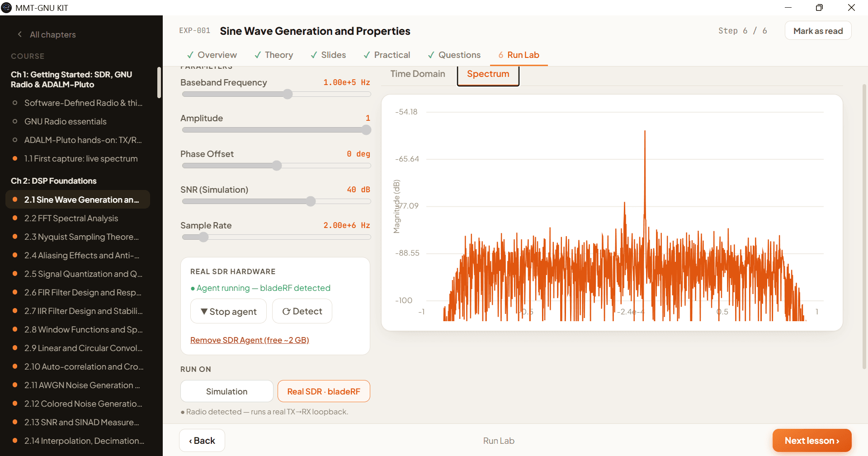The height and width of the screenshot is (456, 868).
Task: Go to the Practical tab
Action: 387,55
